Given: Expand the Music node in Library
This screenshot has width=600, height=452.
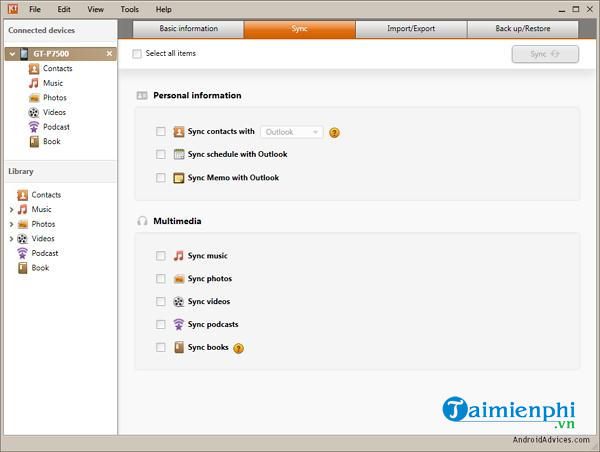Looking at the screenshot, I should tap(11, 210).
